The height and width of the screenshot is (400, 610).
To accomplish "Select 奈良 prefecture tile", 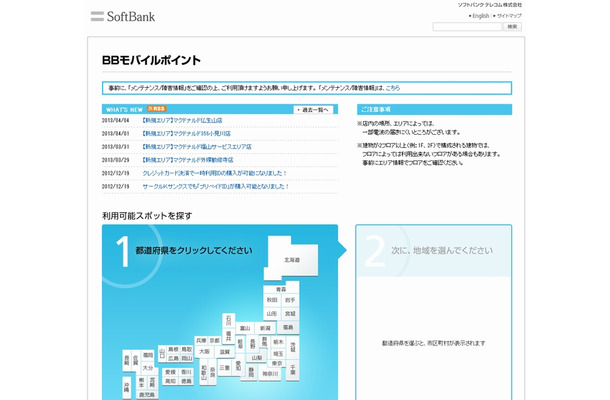I will point(212,373).
